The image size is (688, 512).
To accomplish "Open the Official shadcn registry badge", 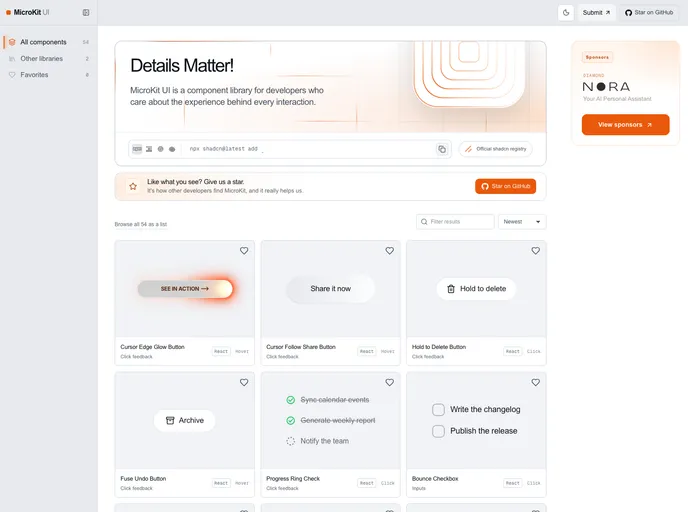I will coord(496,149).
